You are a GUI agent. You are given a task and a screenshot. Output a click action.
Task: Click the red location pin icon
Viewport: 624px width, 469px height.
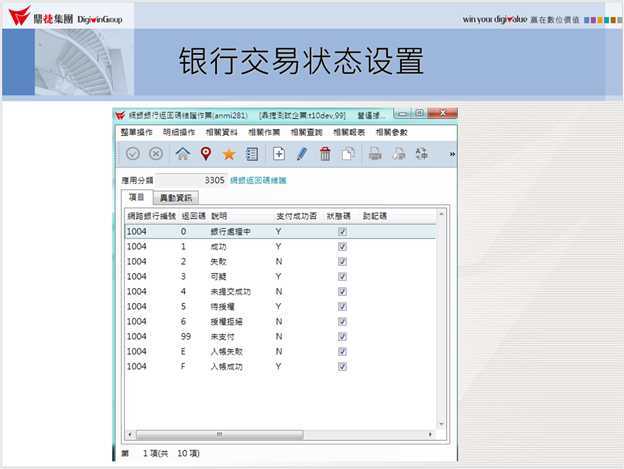(x=206, y=154)
